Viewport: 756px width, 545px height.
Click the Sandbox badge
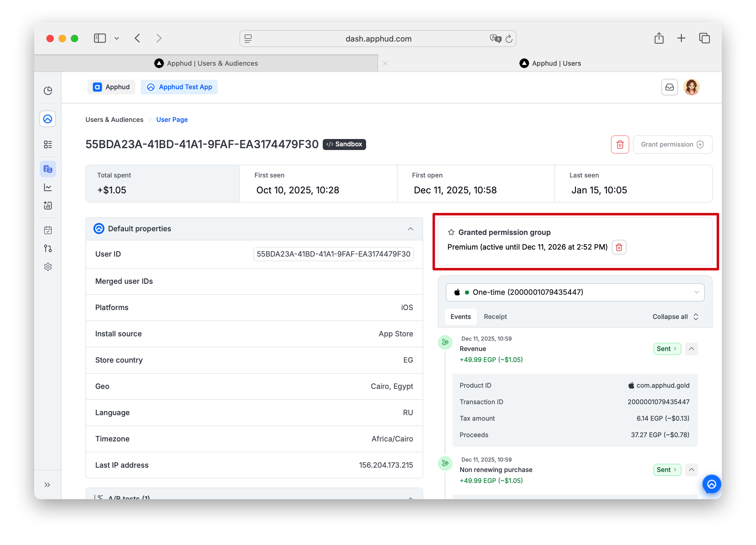(x=344, y=144)
